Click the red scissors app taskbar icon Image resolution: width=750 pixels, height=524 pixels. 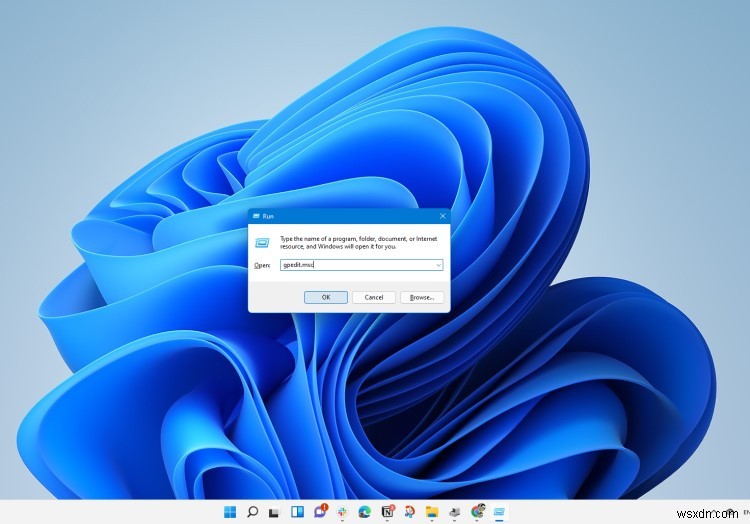(409, 512)
